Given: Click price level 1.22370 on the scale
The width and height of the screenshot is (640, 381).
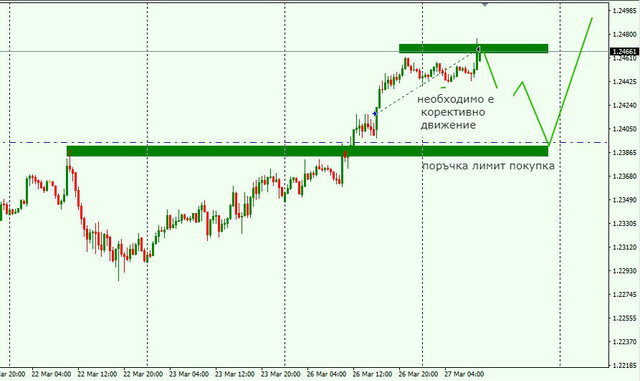Looking at the screenshot, I should [624, 342].
